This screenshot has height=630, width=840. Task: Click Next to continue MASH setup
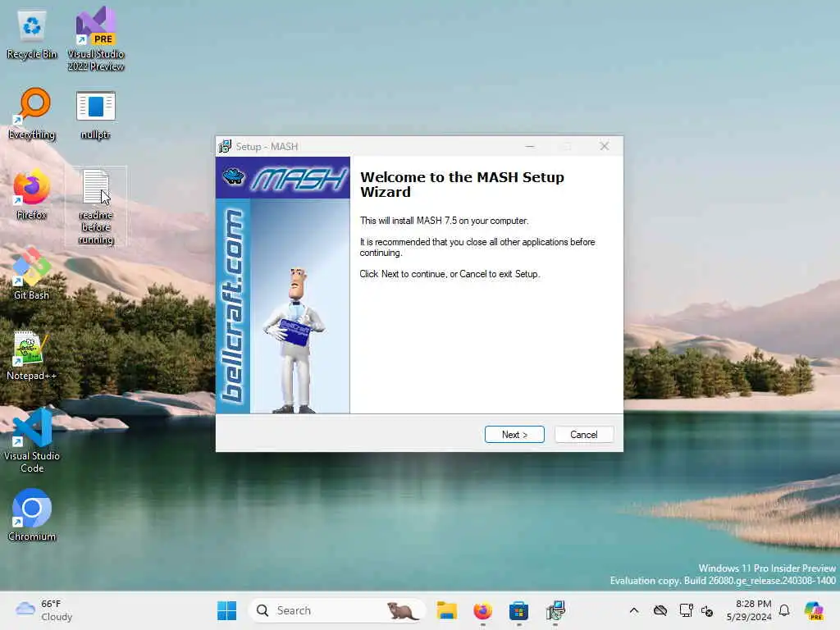(514, 435)
